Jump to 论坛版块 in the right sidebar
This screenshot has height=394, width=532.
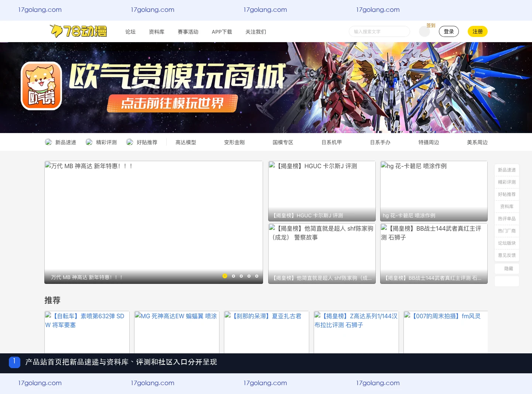[507, 243]
